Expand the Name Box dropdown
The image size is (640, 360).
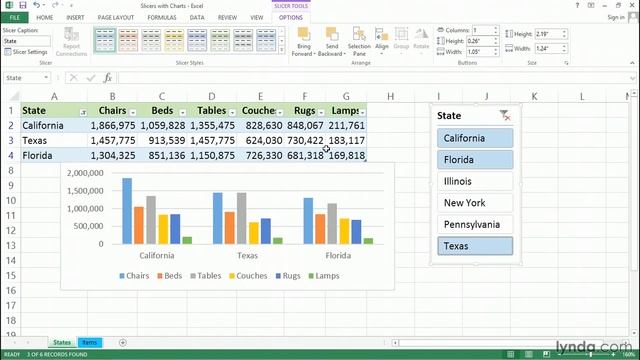(x=46, y=78)
